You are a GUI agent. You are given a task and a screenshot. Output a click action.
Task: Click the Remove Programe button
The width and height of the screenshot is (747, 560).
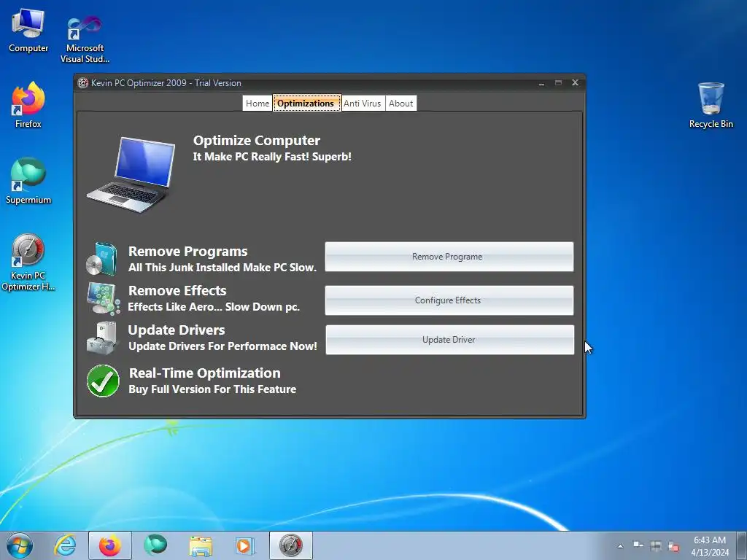(x=449, y=257)
